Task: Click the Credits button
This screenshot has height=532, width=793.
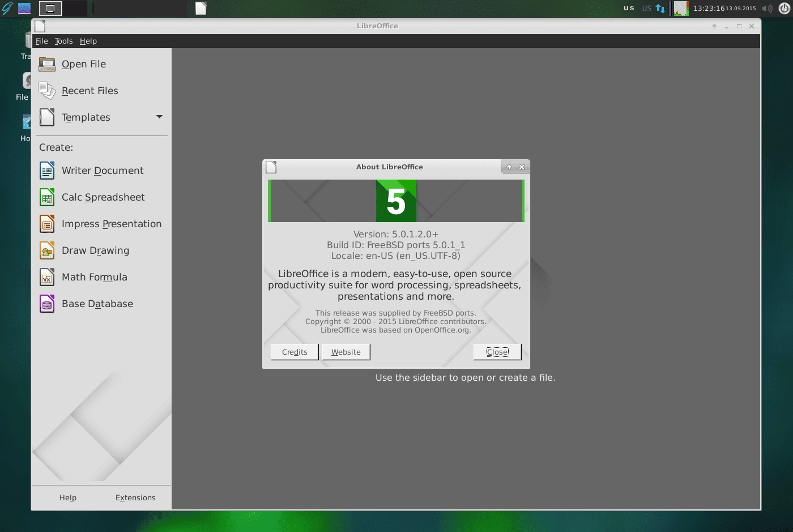Action: [x=295, y=352]
